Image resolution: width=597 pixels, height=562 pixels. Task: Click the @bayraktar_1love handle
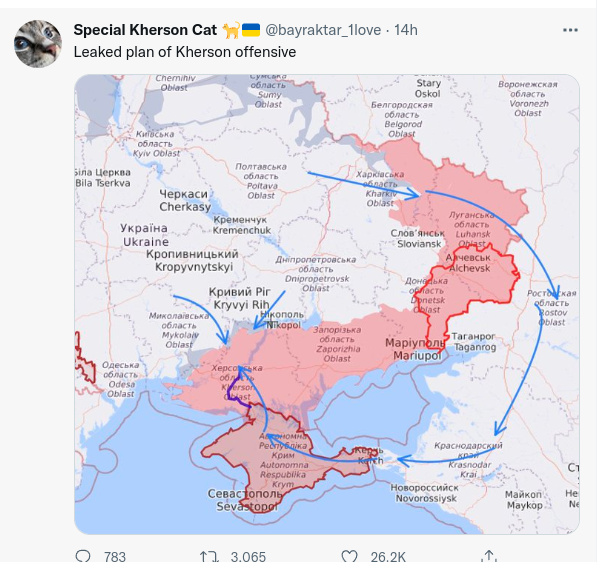point(323,30)
